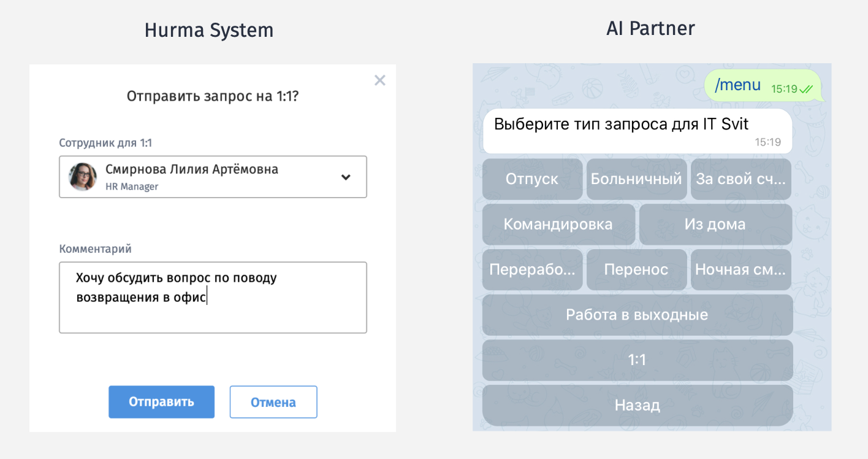Click into the Комментарий text field

tap(213, 298)
